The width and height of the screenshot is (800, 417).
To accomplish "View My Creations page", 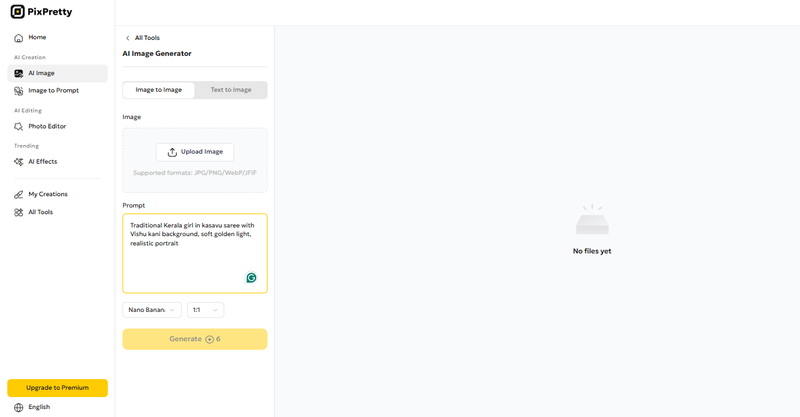I will coord(47,194).
